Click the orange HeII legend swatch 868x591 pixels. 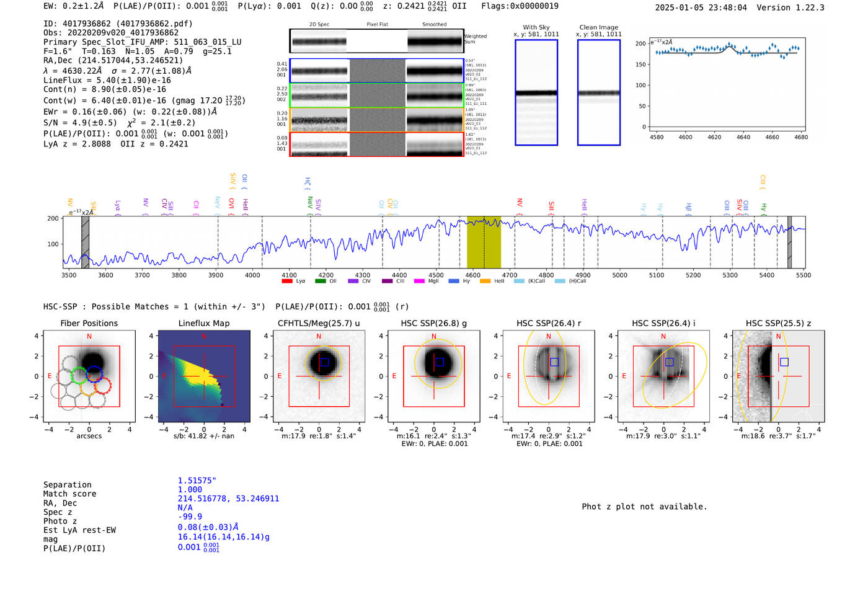[x=485, y=282]
